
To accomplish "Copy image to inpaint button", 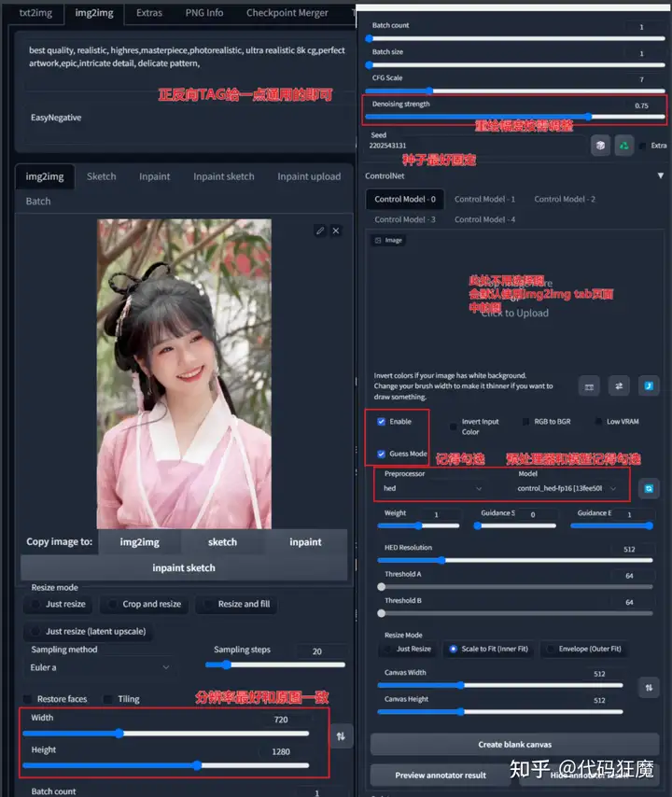I will pyautogui.click(x=305, y=542).
